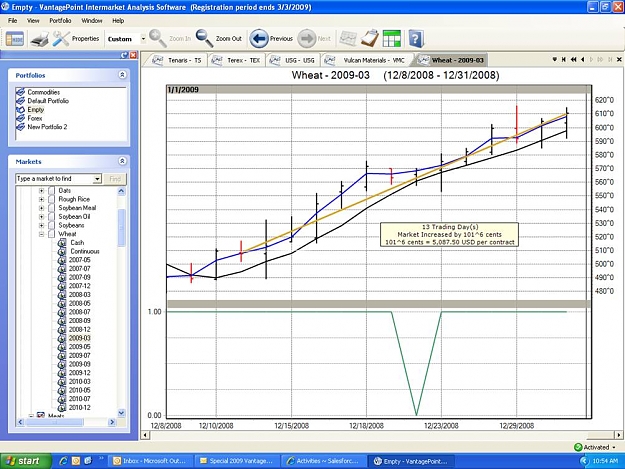
Task: Click the Zoom In magnifier
Action: click(x=158, y=39)
